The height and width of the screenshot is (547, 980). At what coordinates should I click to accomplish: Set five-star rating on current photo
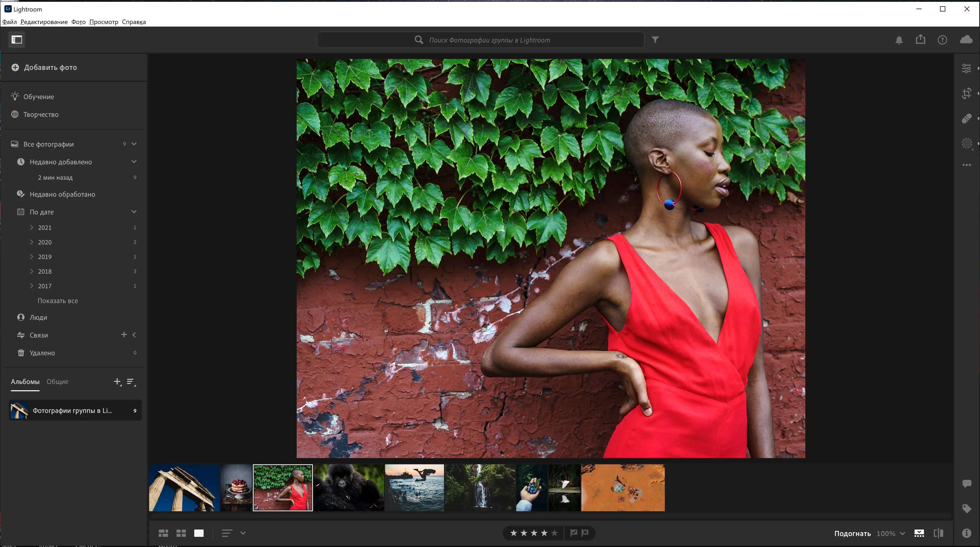[554, 533]
